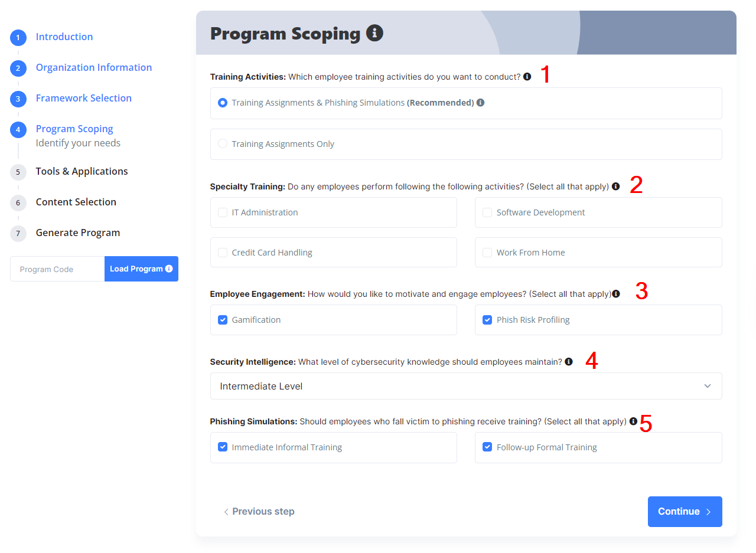This screenshot has height=553, width=756.
Task: Open the Training Activities info tooltip icon
Action: 527,77
